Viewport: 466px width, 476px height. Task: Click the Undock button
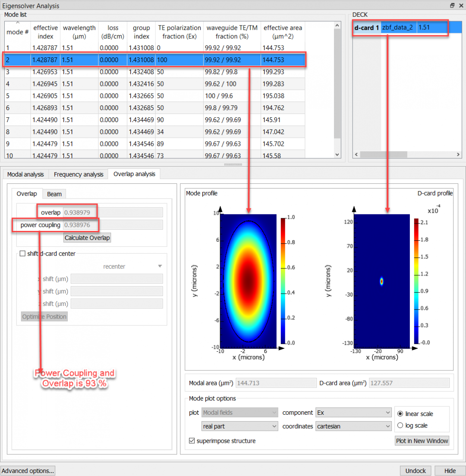(415, 470)
